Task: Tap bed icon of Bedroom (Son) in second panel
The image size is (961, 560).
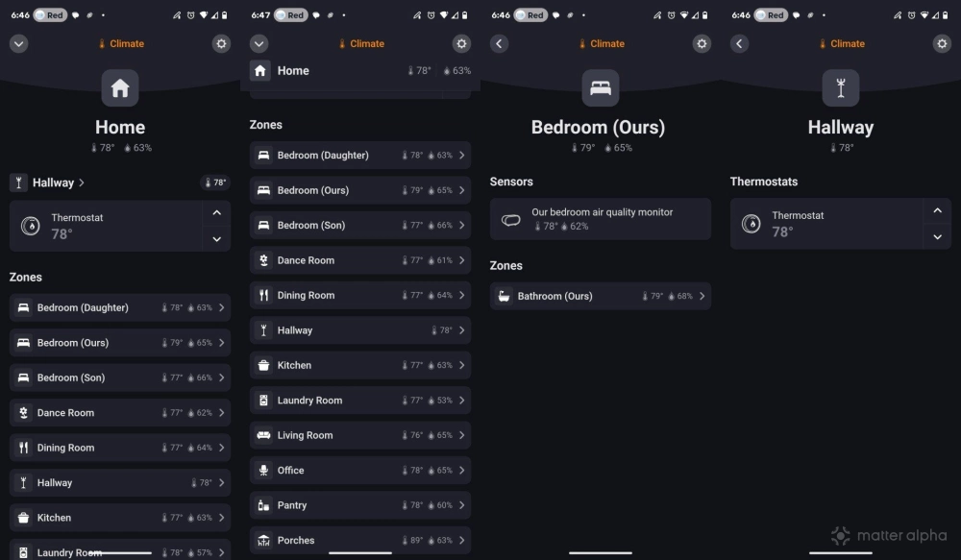Action: (x=263, y=225)
